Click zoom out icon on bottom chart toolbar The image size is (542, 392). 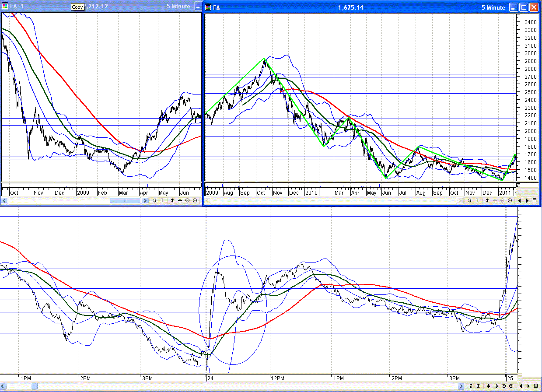click(x=504, y=386)
